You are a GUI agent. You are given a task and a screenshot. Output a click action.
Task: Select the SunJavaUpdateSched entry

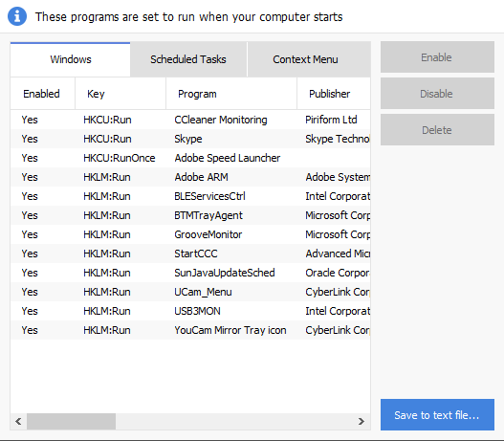click(190, 273)
